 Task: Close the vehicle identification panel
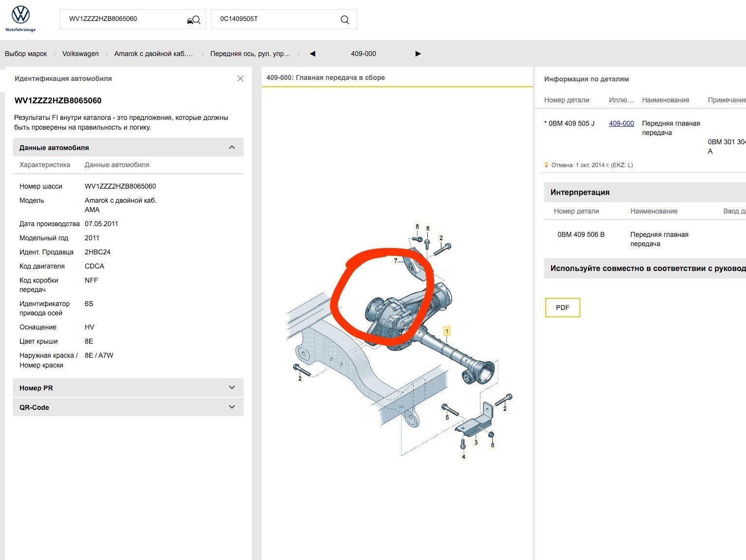tap(240, 78)
